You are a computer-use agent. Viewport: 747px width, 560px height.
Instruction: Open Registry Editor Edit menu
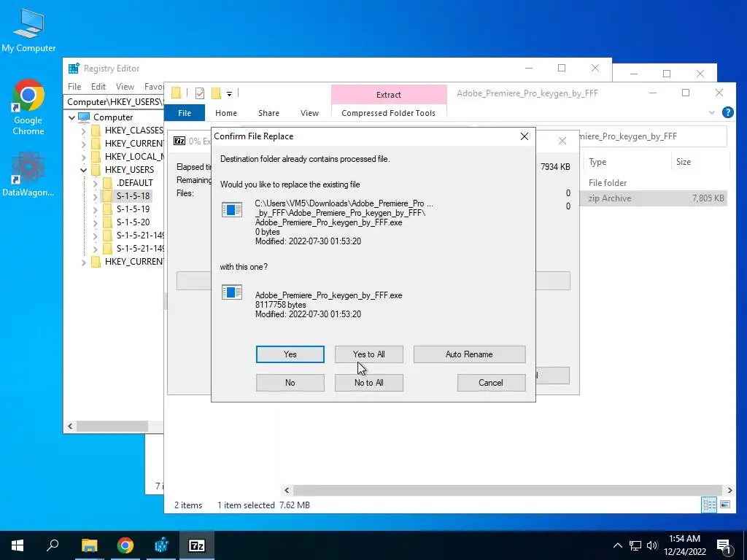[x=98, y=87]
